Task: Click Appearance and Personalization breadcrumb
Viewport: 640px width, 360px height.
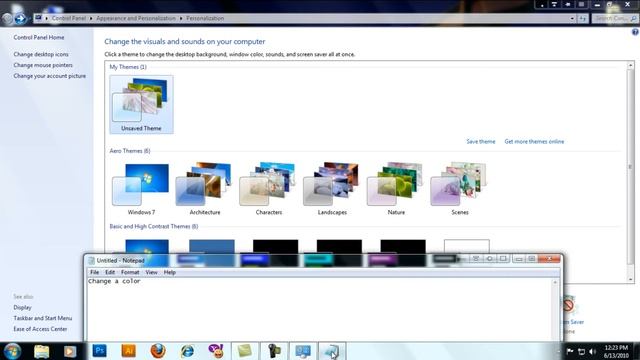Action: pyautogui.click(x=136, y=18)
